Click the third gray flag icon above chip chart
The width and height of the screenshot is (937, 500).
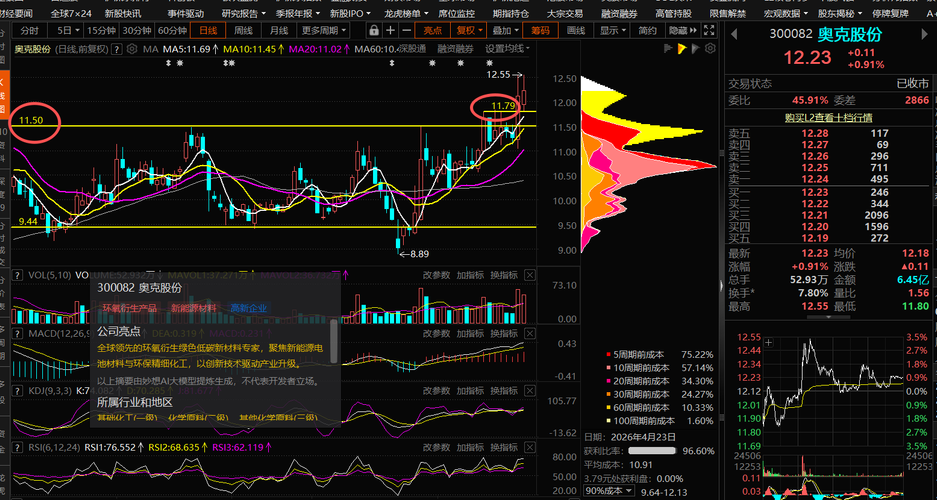(696, 48)
